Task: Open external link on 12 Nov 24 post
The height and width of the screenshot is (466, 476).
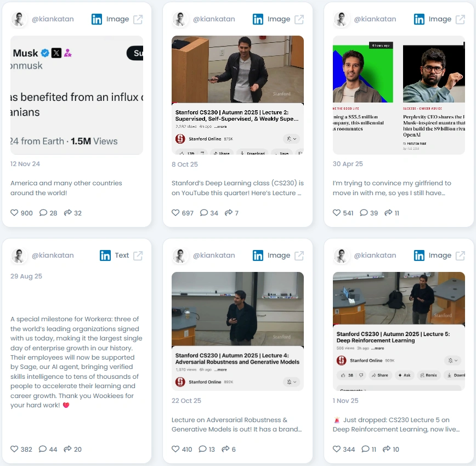Action: (x=138, y=19)
